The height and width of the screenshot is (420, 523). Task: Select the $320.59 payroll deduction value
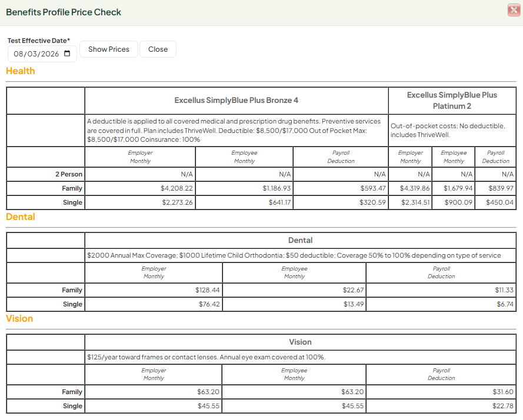[372, 202]
